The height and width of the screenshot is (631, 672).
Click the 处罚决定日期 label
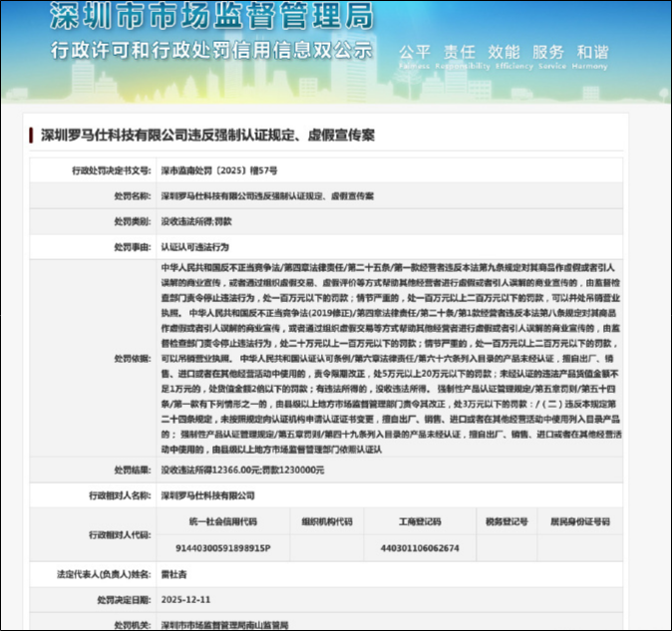coord(125,600)
